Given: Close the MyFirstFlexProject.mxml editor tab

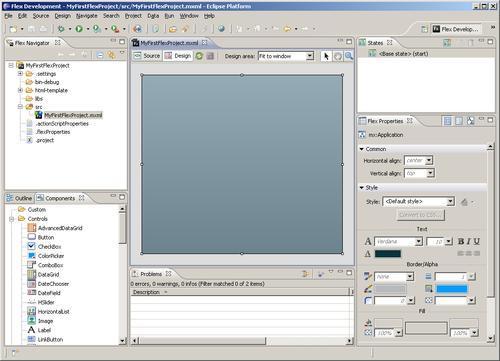Looking at the screenshot, I should pos(204,43).
